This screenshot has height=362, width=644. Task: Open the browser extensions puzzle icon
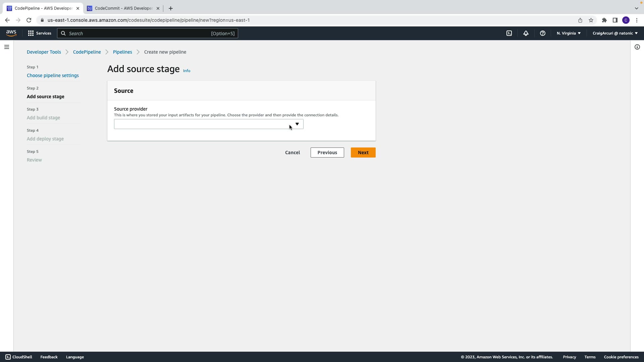coord(604,20)
